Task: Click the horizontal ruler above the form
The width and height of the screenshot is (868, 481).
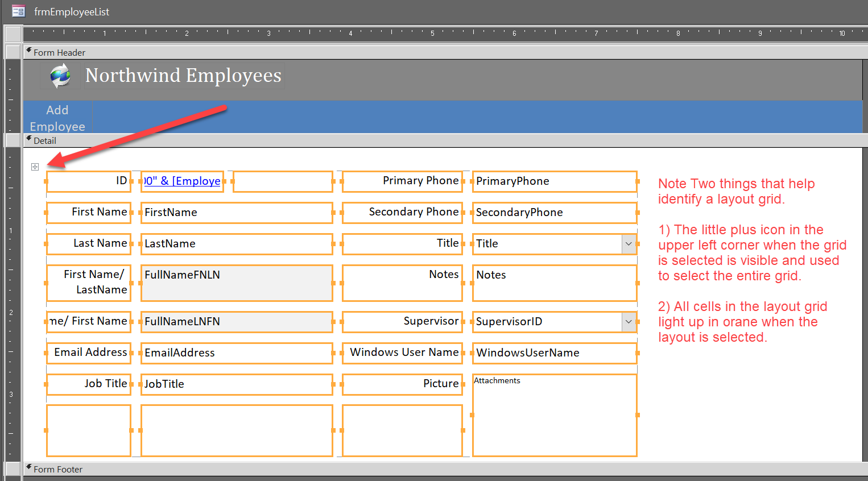Action: tap(445, 34)
